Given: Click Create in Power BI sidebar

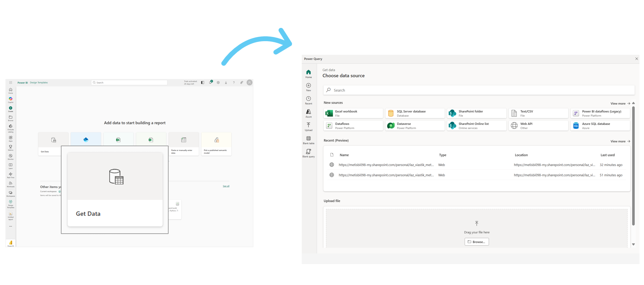Looking at the screenshot, I should (10, 109).
